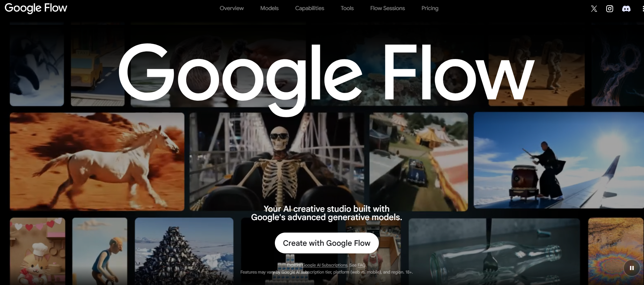Click the Create with Google Flow button
This screenshot has height=285, width=644.
(x=327, y=243)
